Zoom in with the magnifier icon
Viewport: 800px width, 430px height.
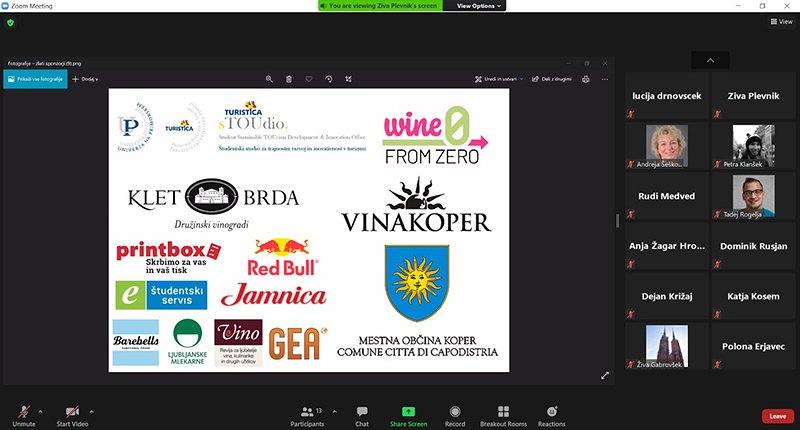pos(269,79)
